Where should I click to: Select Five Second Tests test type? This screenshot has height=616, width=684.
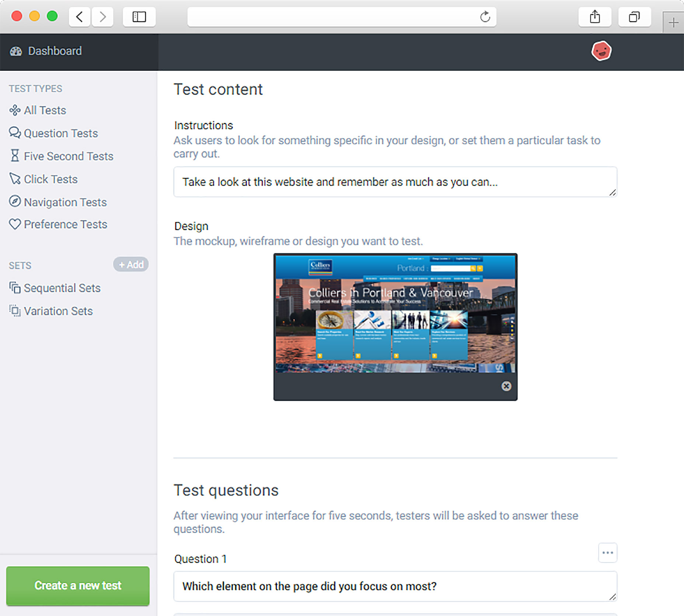click(69, 156)
